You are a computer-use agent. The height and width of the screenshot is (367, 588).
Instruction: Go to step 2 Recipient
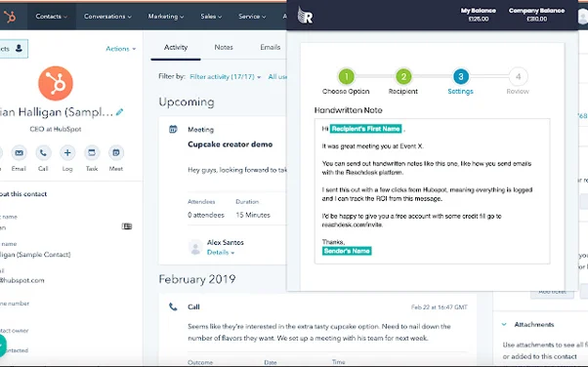point(403,77)
